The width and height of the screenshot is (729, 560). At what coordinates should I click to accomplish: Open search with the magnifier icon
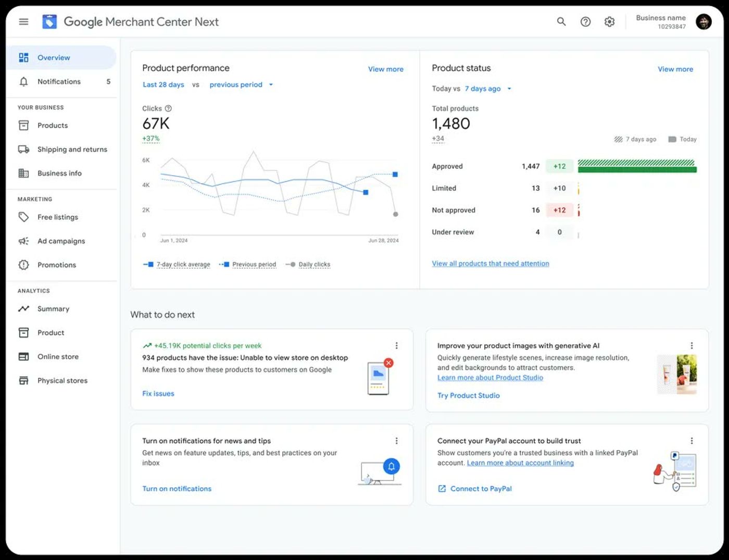click(x=561, y=22)
